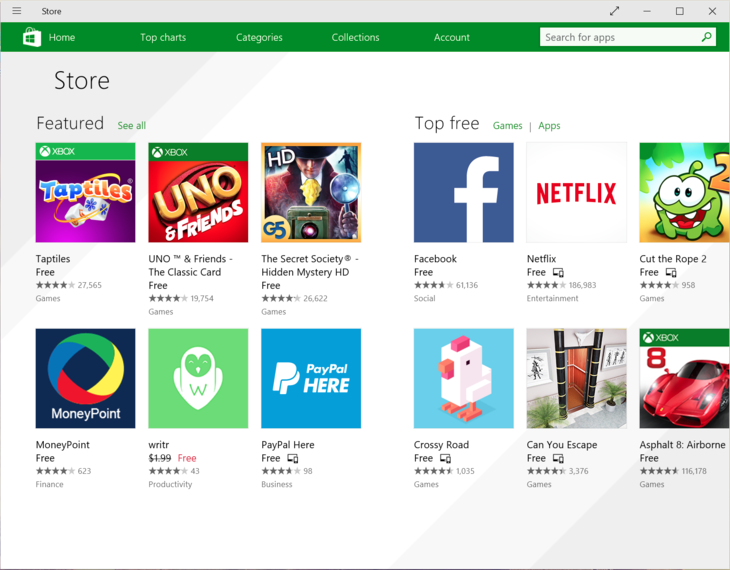Click the Can You Escape rating 3,376
This screenshot has width=730, height=570.
(579, 471)
